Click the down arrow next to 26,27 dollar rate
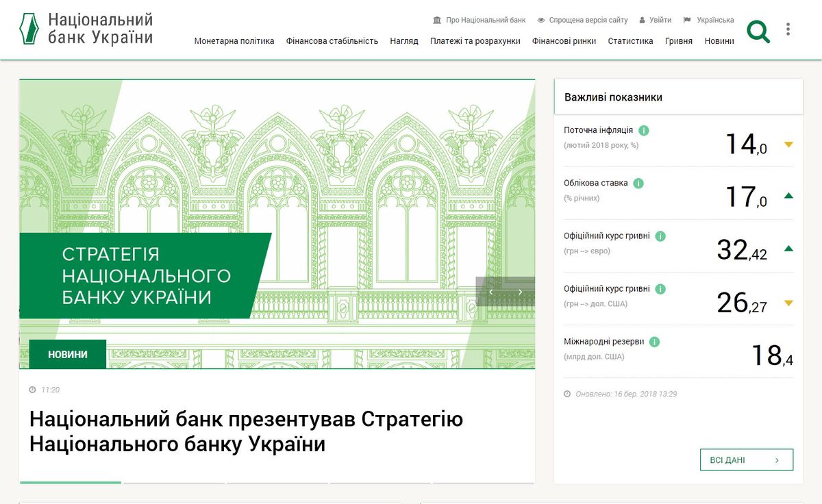The height and width of the screenshot is (504, 822). click(x=788, y=303)
